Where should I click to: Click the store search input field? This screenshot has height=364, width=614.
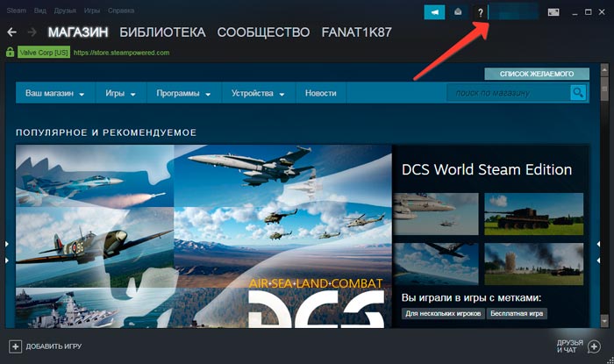click(509, 92)
